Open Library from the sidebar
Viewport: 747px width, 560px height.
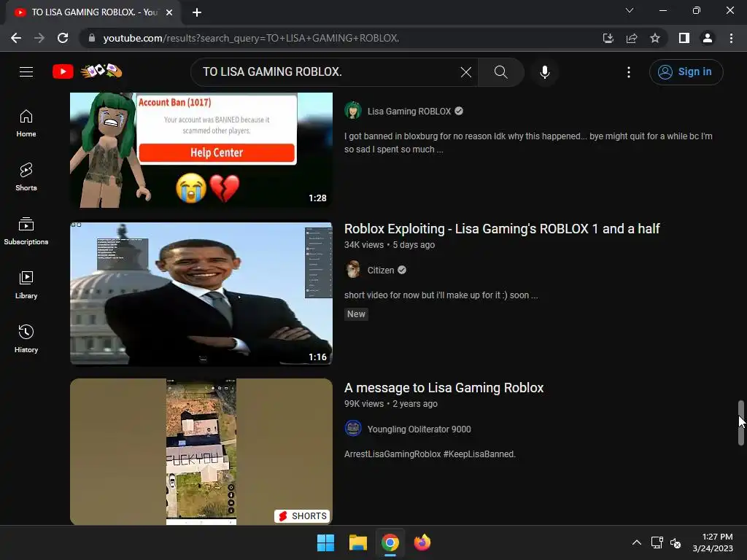coord(26,285)
